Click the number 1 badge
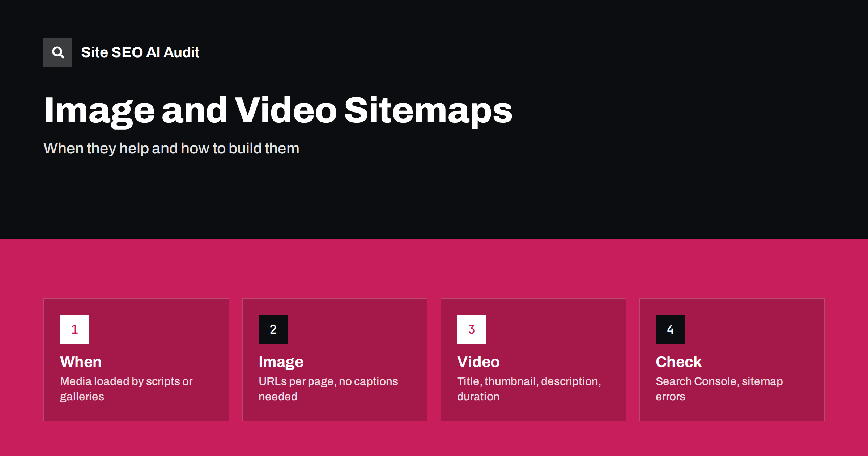 coord(75,329)
